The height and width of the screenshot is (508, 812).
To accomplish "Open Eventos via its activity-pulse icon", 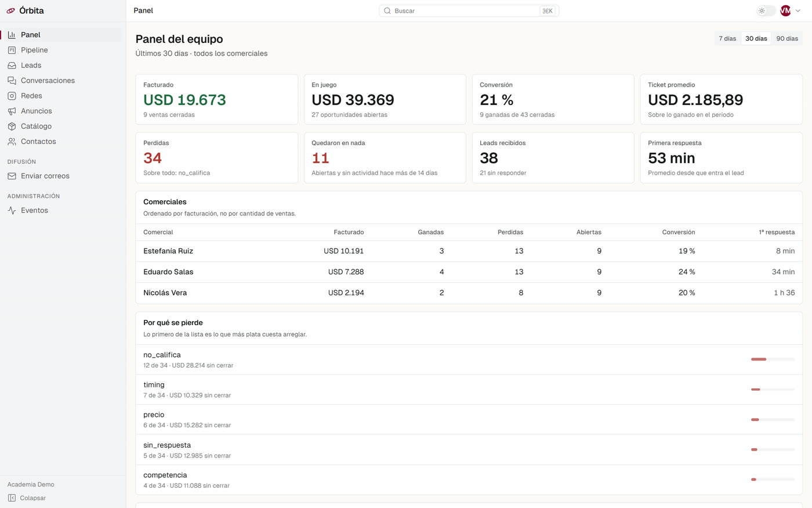I will click(12, 210).
